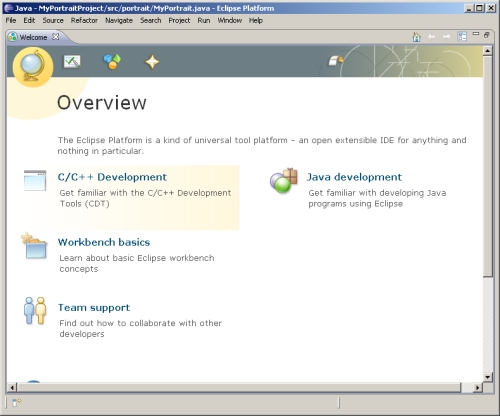Viewport: 500px width, 416px height.
Task: Click the Overview heading text
Action: [102, 103]
